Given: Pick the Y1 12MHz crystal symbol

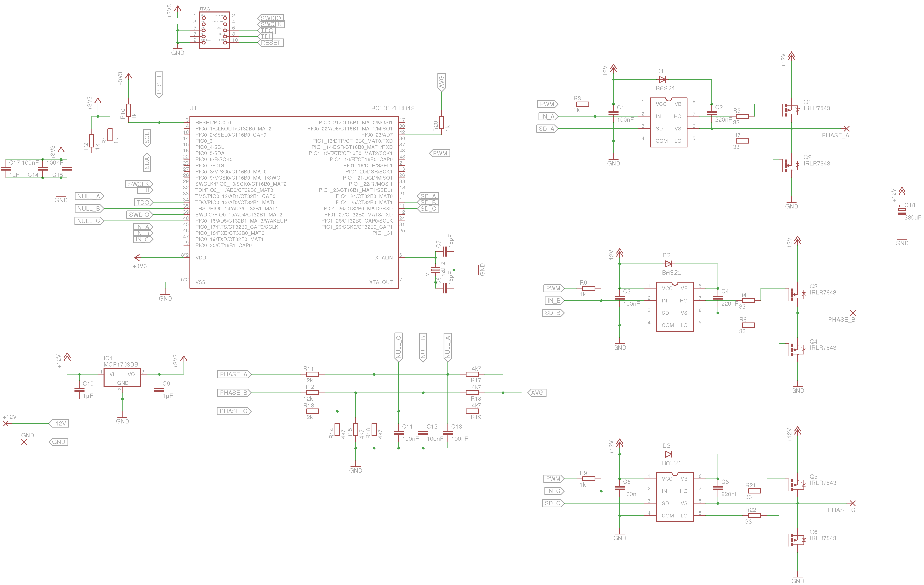Looking at the screenshot, I should [x=435, y=270].
